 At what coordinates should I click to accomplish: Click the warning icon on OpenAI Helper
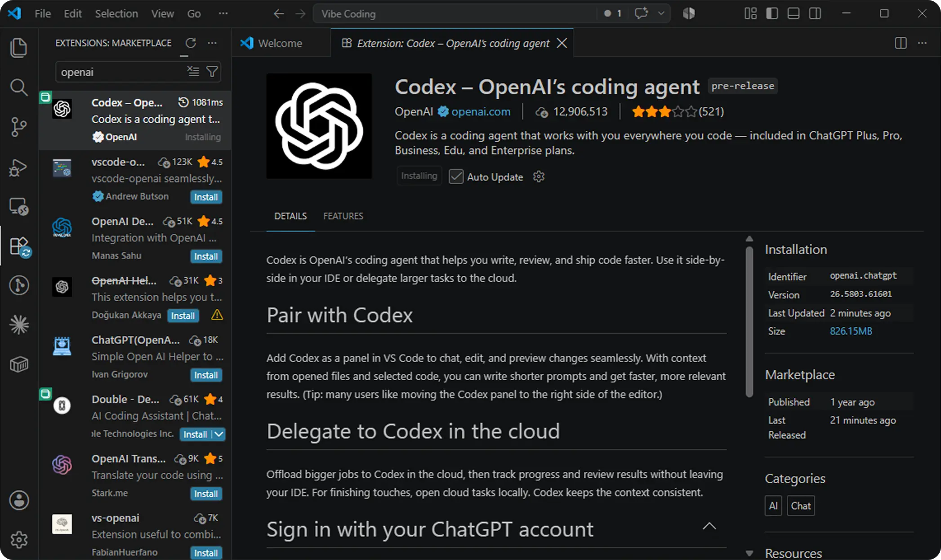click(x=217, y=315)
